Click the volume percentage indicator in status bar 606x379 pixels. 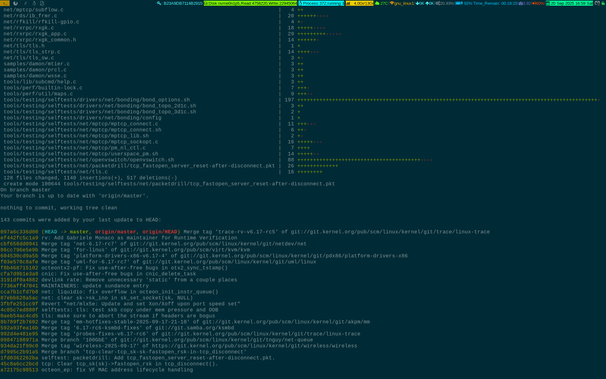444,3
